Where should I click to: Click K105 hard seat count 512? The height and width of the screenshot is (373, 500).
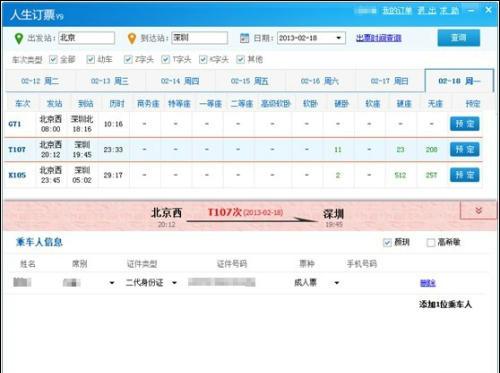pos(400,175)
